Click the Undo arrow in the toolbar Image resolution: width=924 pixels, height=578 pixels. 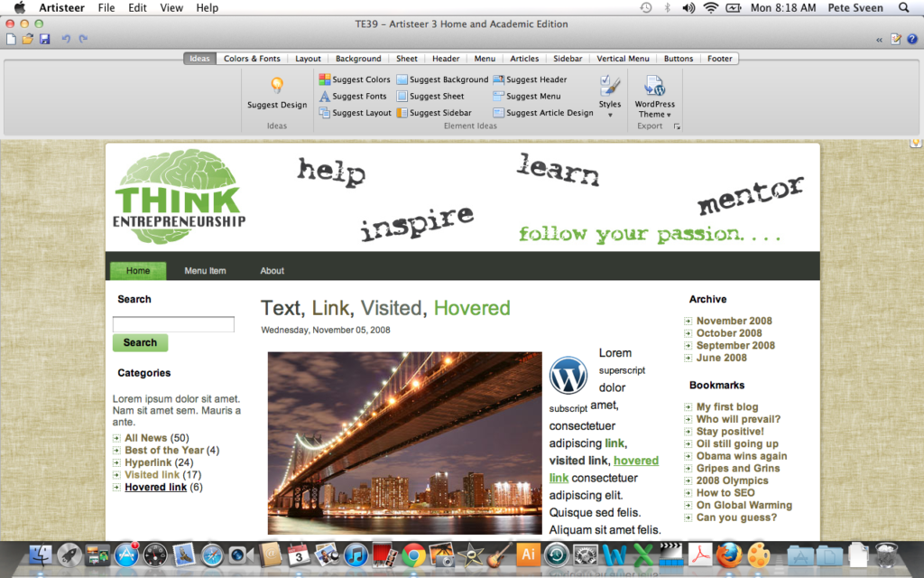[66, 39]
